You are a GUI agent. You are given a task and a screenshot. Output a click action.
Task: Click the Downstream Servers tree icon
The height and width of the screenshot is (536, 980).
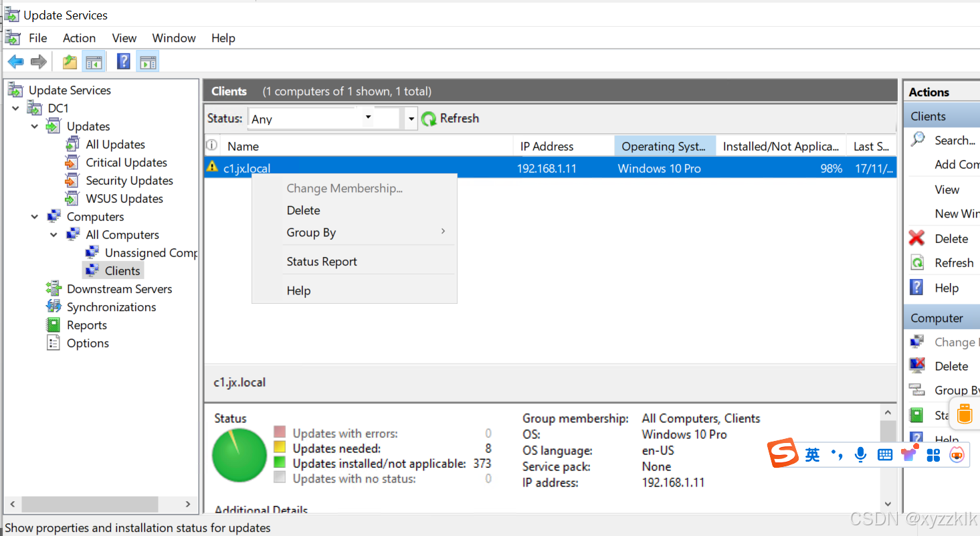click(x=54, y=288)
